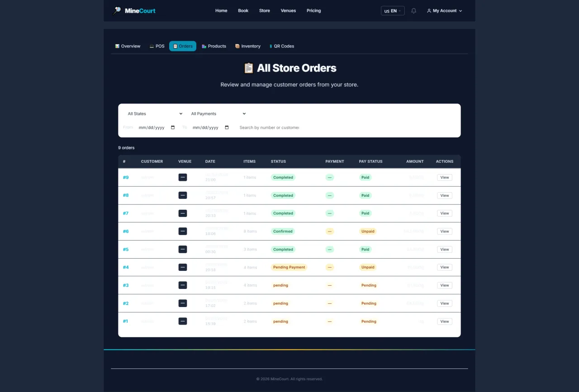
Task: Open order number #4 link
Action: point(126,267)
